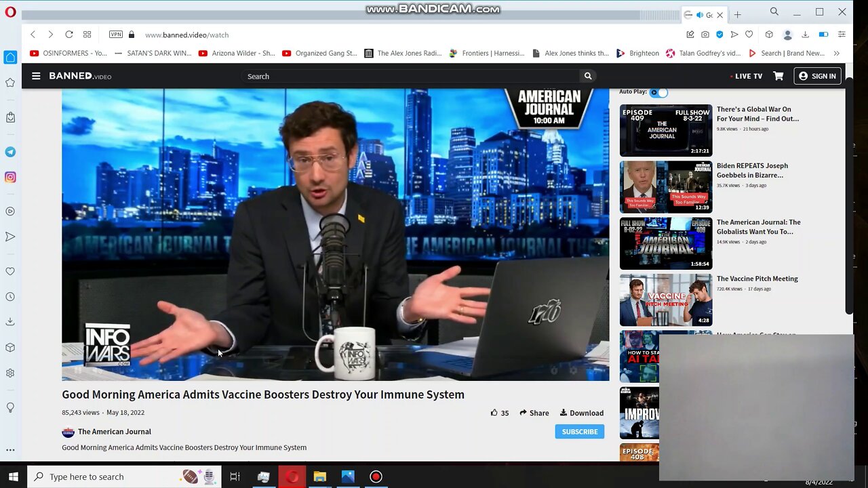Viewport: 868px width, 488px height.
Task: Open bookmarks star in Opera sidebar
Action: [10, 83]
